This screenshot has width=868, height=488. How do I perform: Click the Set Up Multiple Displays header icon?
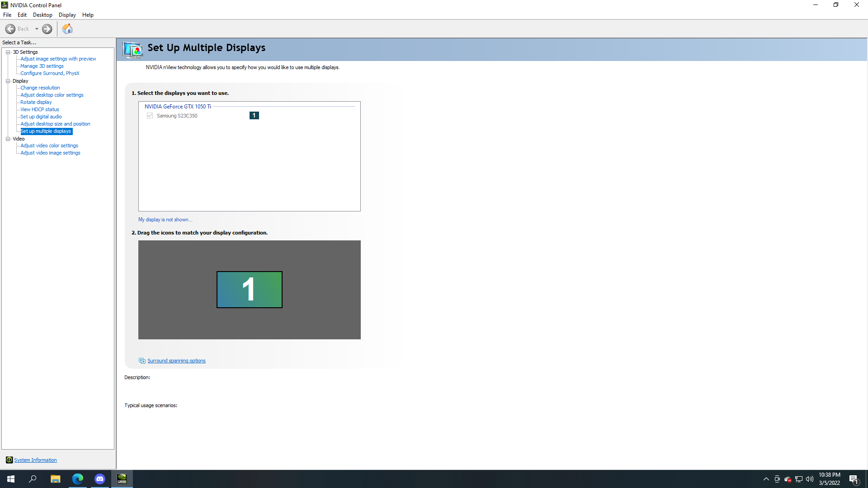[x=133, y=50]
